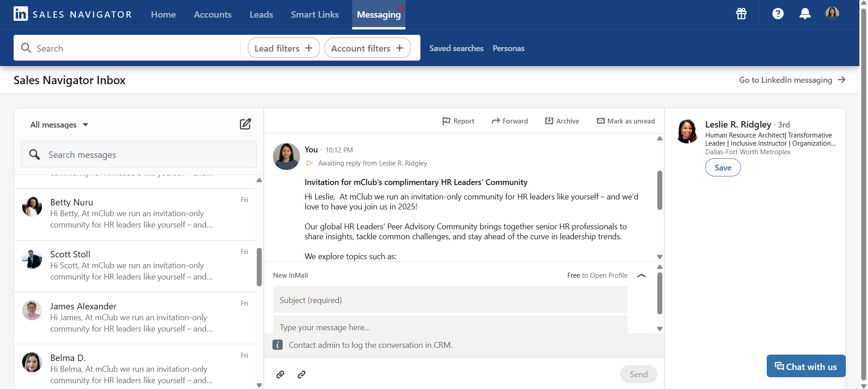Open the notifications bell
Screen dimensions: 868x389
coord(805,14)
